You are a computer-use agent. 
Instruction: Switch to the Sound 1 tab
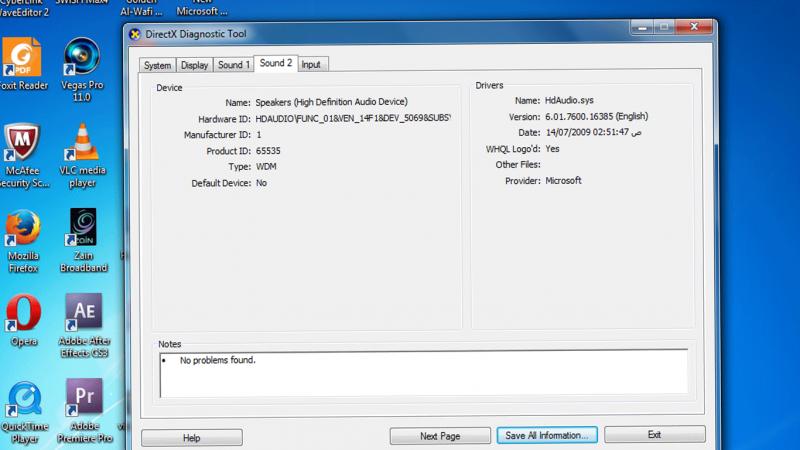234,65
